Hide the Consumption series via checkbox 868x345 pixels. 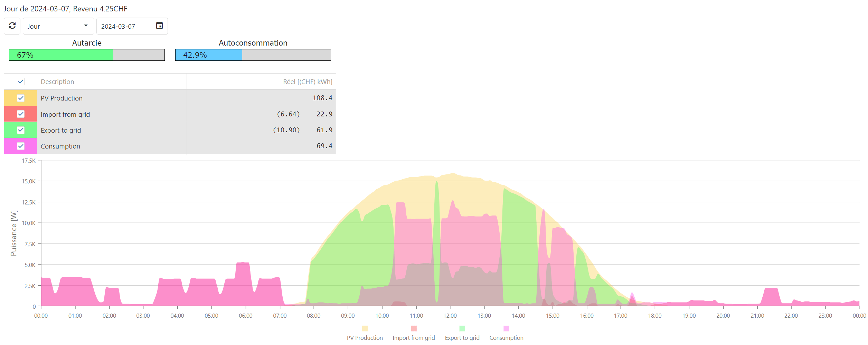tap(21, 146)
